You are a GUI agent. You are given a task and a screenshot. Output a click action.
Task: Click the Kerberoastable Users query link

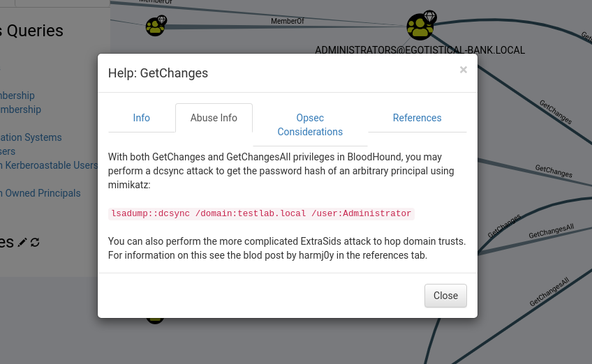(50, 165)
